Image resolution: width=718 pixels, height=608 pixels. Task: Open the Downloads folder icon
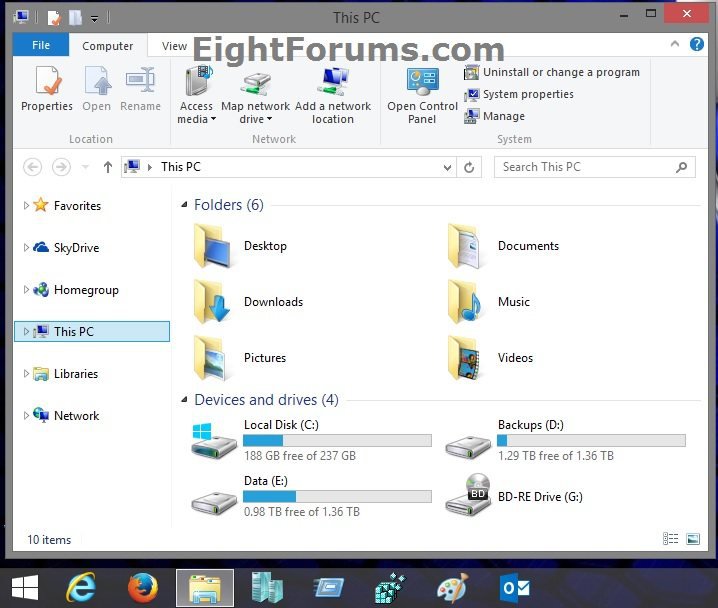coord(213,302)
